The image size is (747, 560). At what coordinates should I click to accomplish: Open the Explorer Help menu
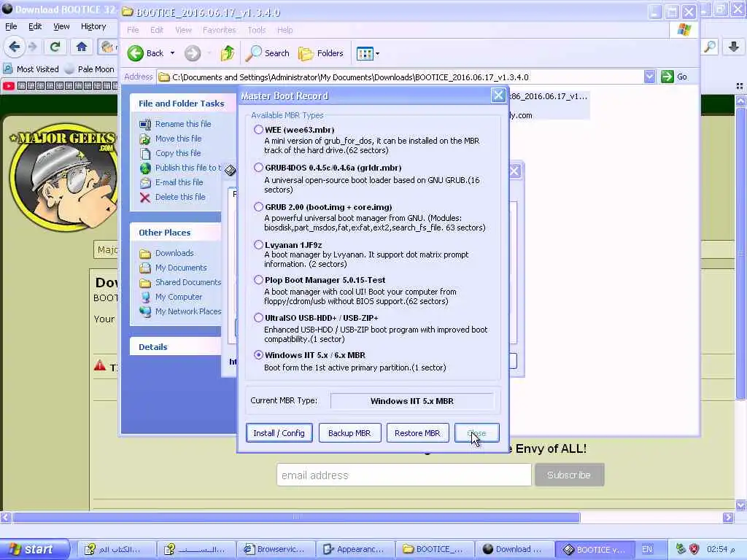(x=285, y=30)
